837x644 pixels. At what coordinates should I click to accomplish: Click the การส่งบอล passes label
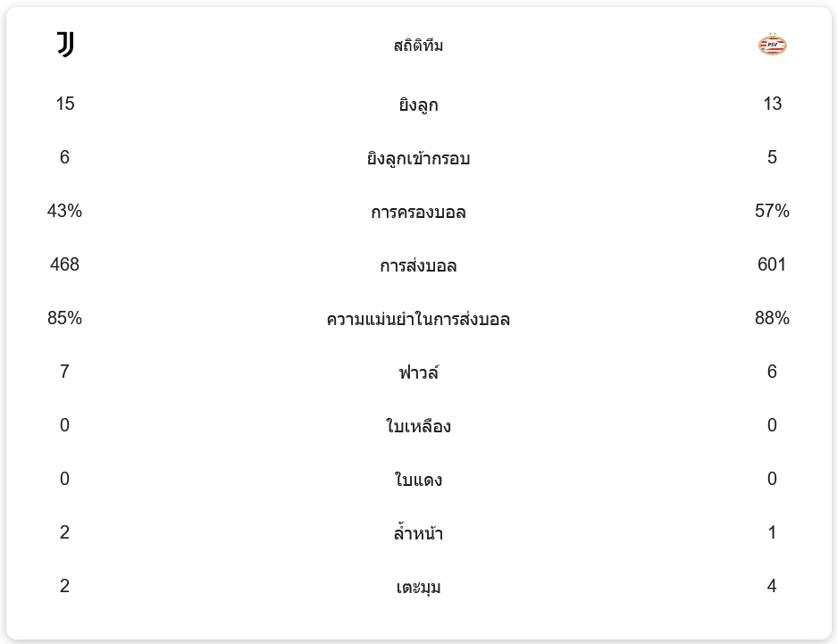click(x=418, y=265)
